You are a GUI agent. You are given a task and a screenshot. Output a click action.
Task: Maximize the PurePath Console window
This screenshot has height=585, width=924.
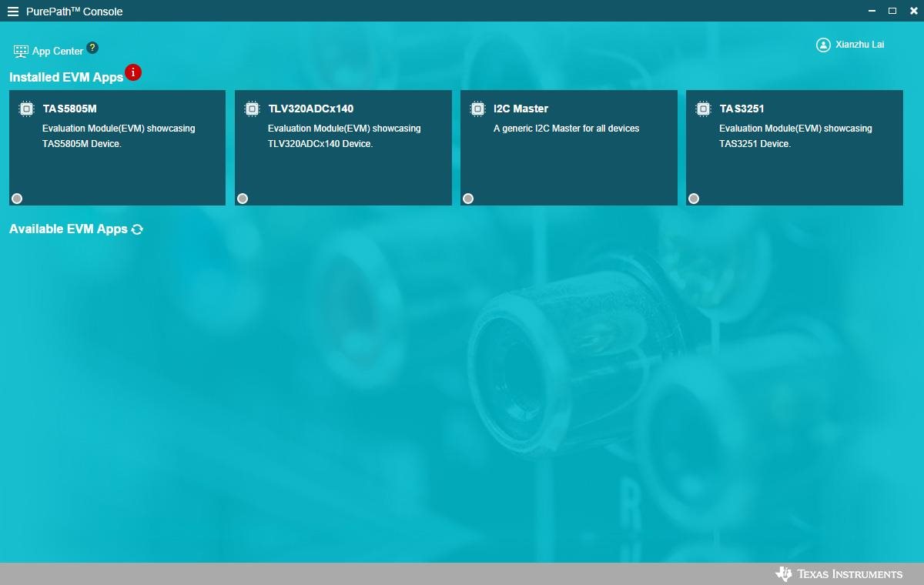click(892, 11)
